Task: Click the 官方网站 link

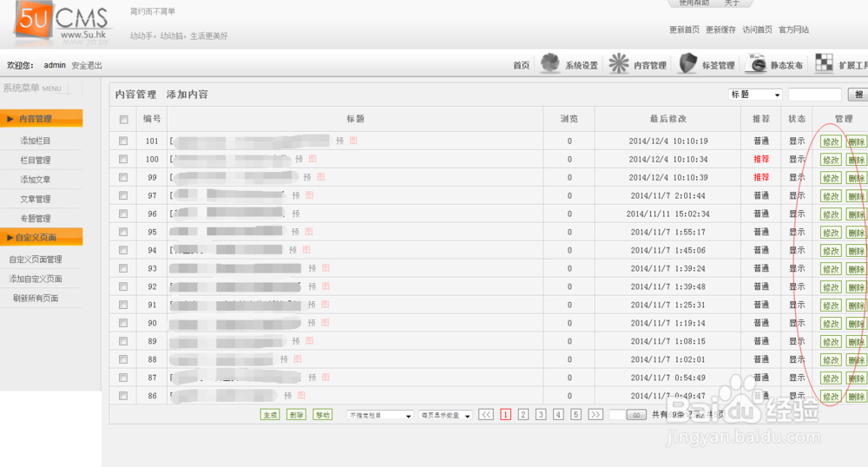Action: 794,30
